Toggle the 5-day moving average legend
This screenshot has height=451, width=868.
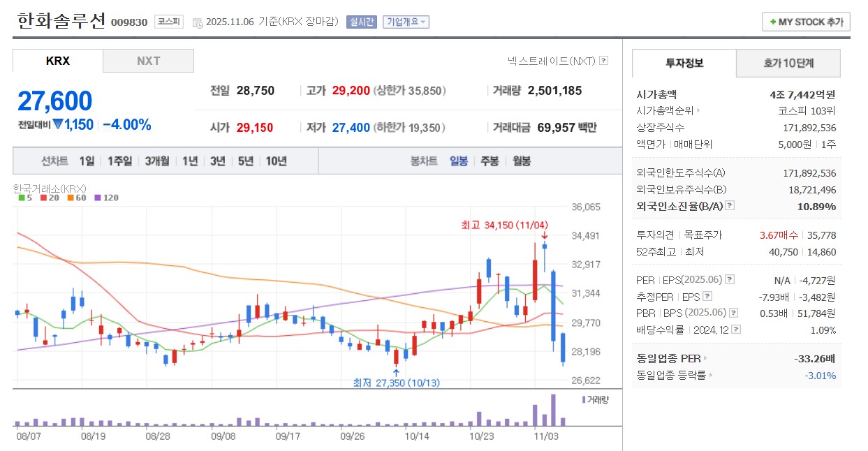(x=24, y=198)
